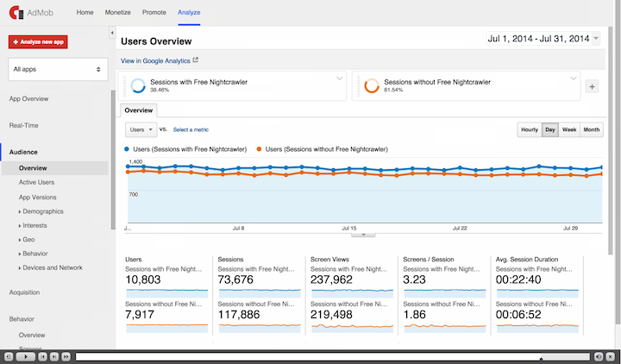Click the Analyze new app button
This screenshot has height=364, width=621.
tap(38, 42)
